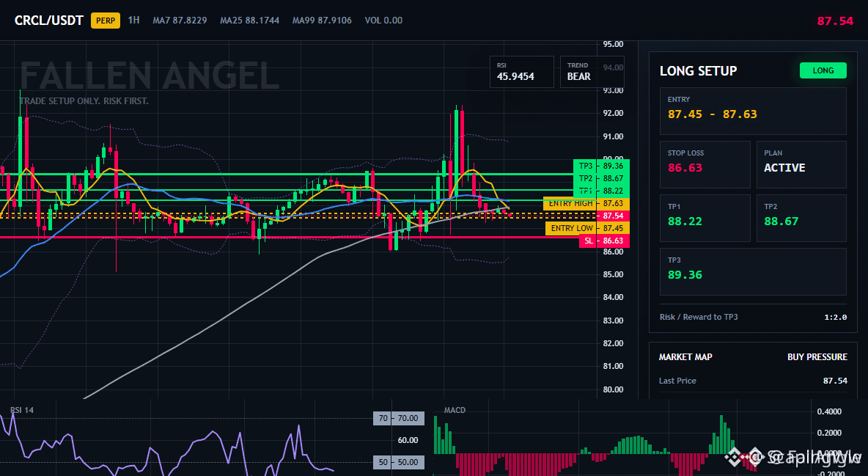The height and width of the screenshot is (476, 868).
Task: Click the RSI 70 level tag
Action: click(399, 418)
